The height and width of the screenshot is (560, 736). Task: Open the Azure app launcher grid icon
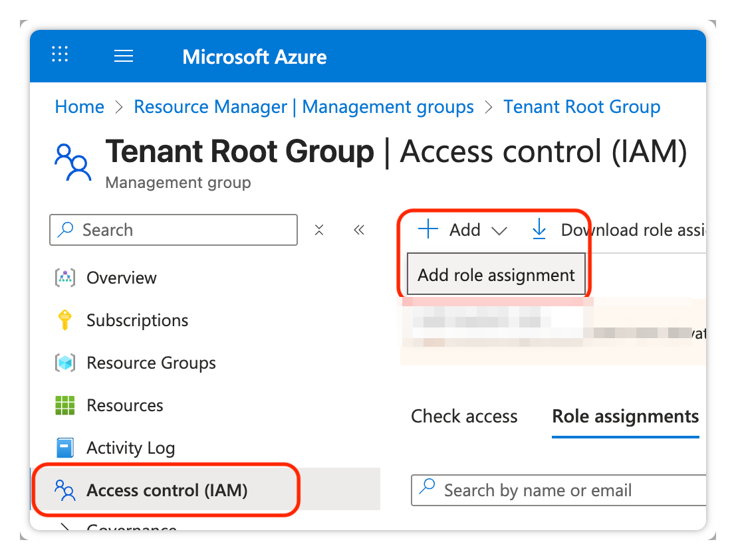[60, 54]
